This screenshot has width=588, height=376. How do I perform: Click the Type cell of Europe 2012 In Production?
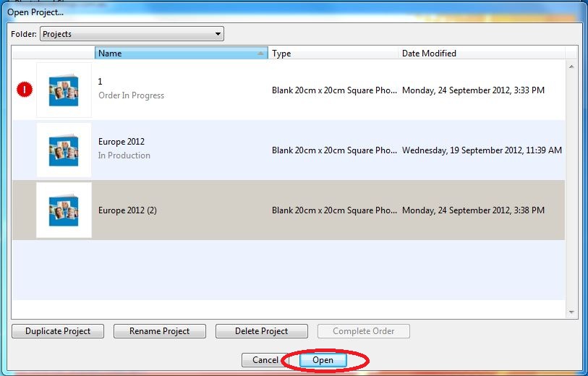334,150
